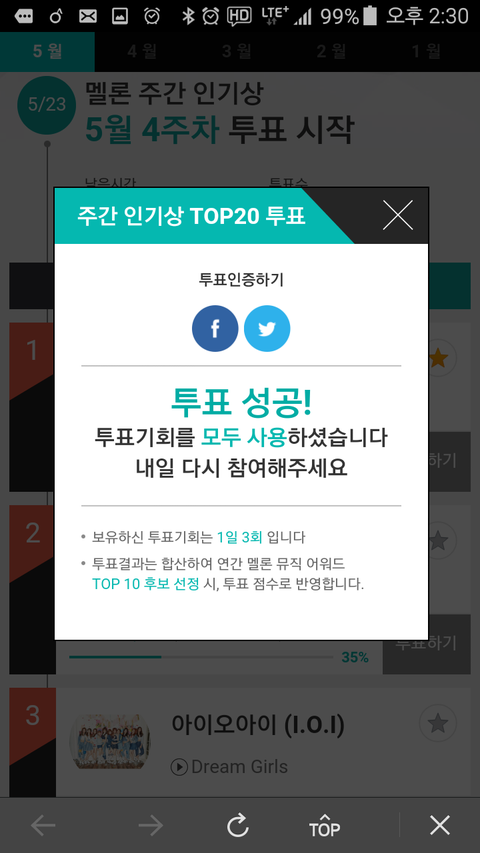
Task: Share vote on Facebook
Action: (215, 329)
